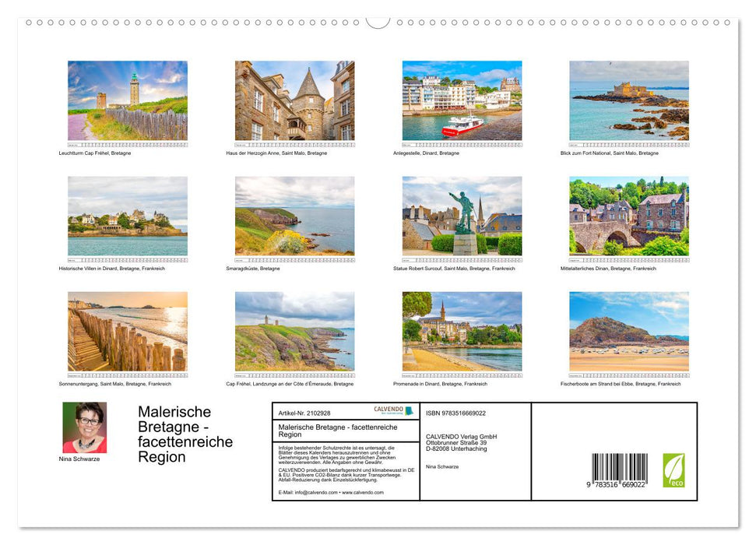Select the Fischerboote am Strand photo
The image size is (756, 545).
coord(628,331)
